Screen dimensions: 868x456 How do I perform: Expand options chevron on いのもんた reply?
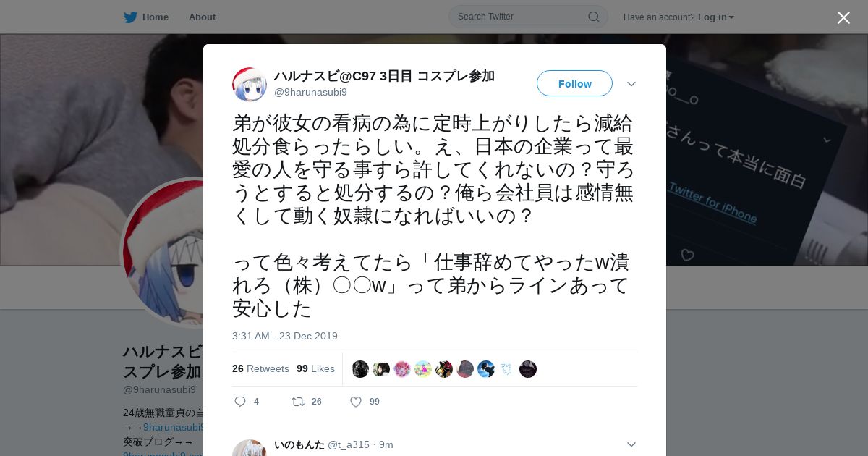(631, 444)
